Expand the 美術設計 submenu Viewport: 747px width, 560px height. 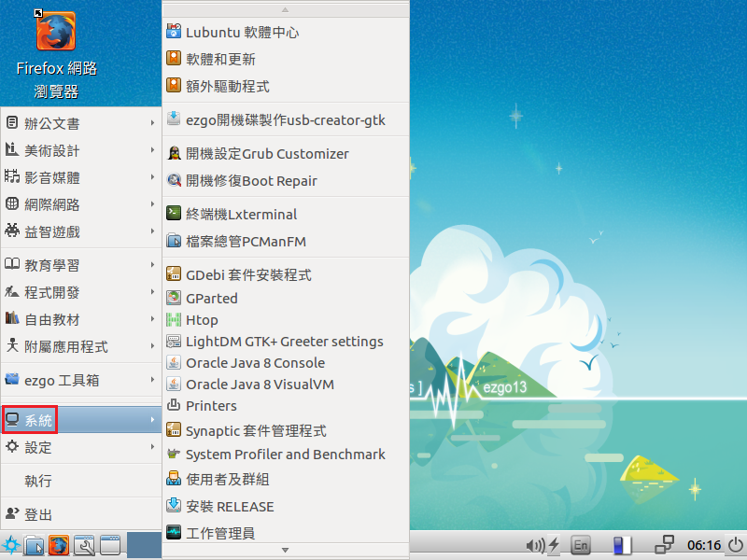point(81,150)
